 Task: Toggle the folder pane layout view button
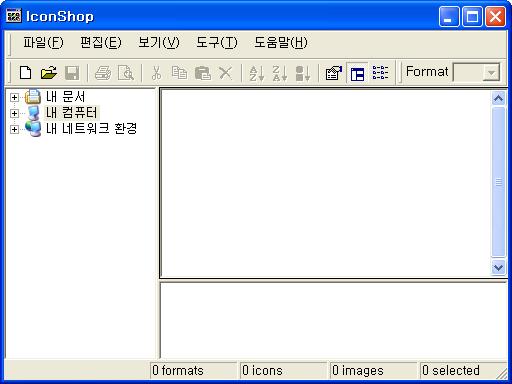pyautogui.click(x=357, y=73)
